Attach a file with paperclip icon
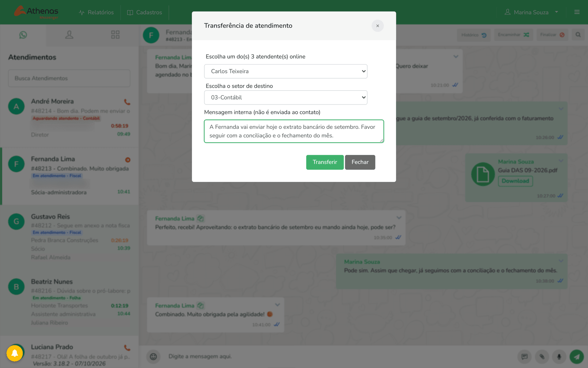 542,357
